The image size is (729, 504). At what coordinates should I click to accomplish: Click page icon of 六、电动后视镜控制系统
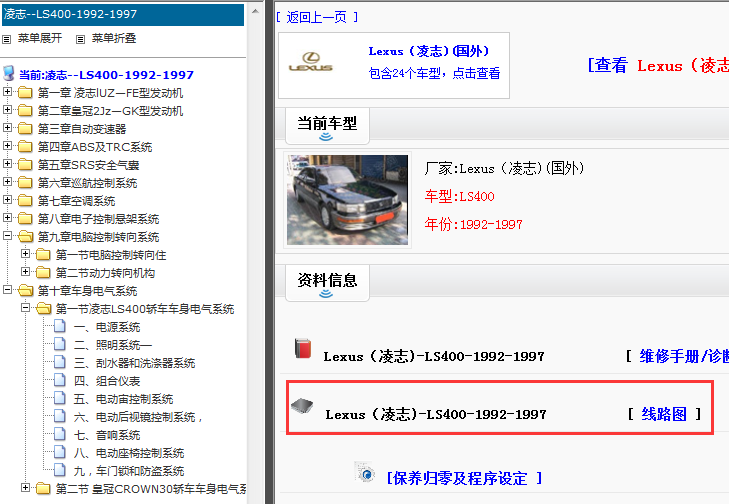click(60, 416)
